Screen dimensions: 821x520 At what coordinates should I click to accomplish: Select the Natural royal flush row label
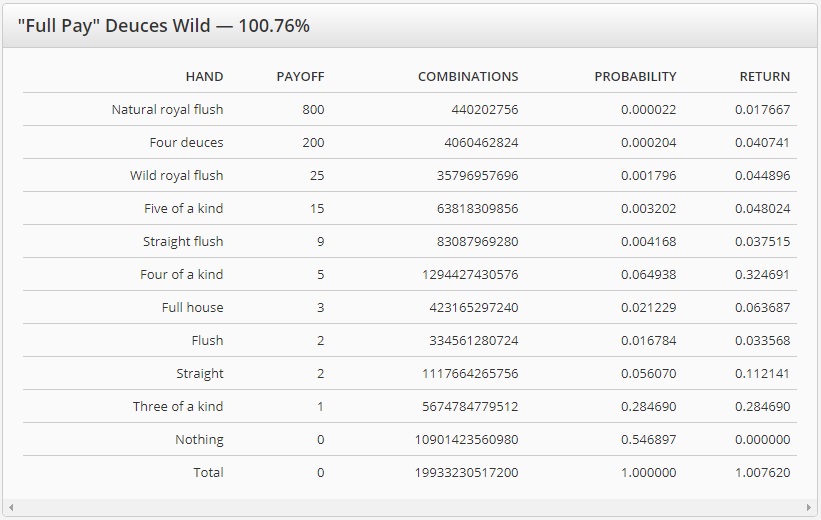point(167,109)
